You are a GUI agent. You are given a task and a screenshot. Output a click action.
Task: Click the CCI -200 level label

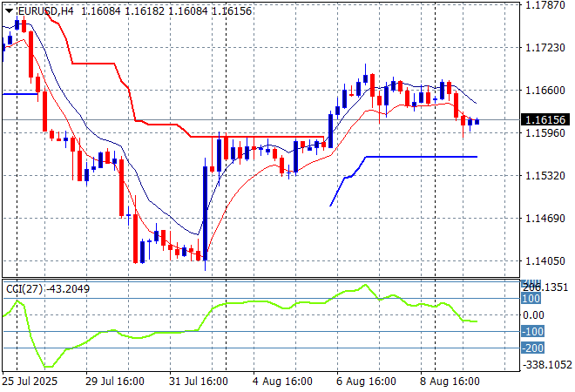pyautogui.click(x=533, y=348)
